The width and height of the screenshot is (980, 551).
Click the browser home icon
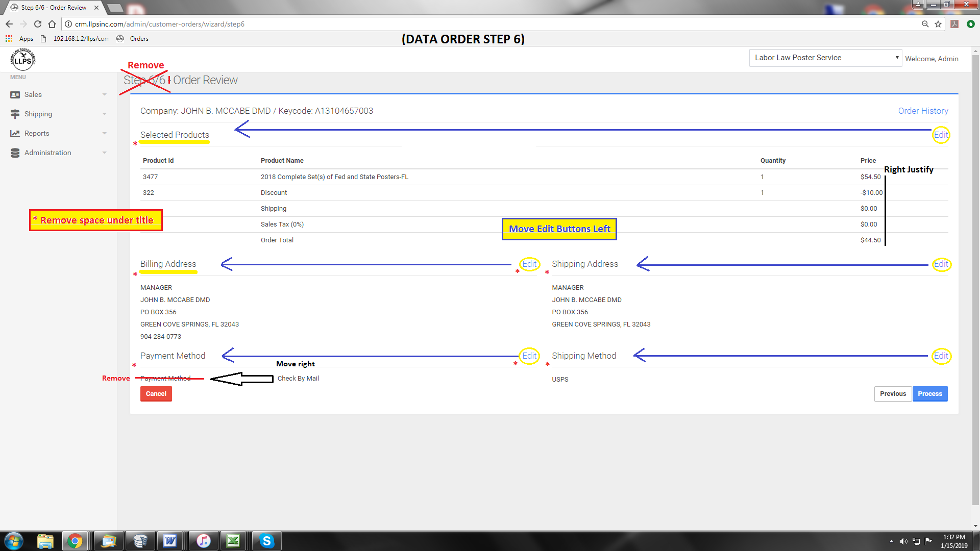[x=52, y=24]
